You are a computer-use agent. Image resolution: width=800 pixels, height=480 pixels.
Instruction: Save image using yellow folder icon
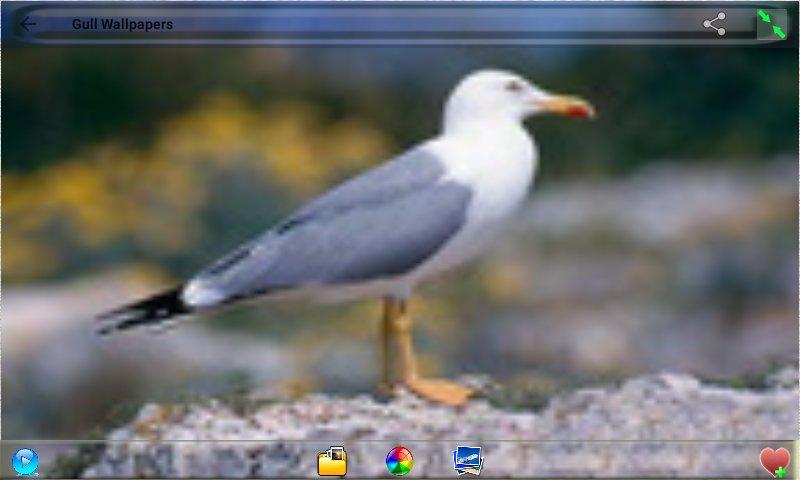click(x=332, y=462)
